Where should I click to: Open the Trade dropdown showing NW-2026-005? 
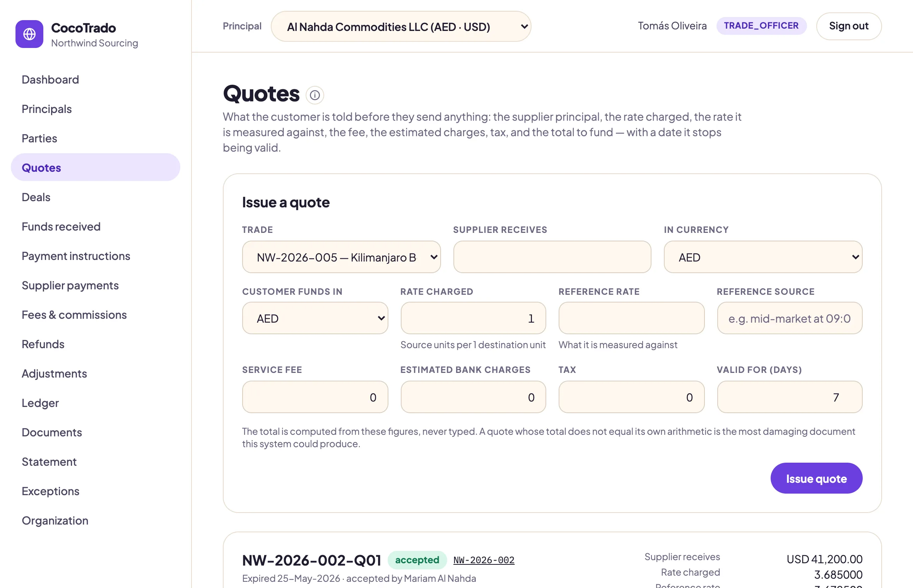click(x=341, y=257)
